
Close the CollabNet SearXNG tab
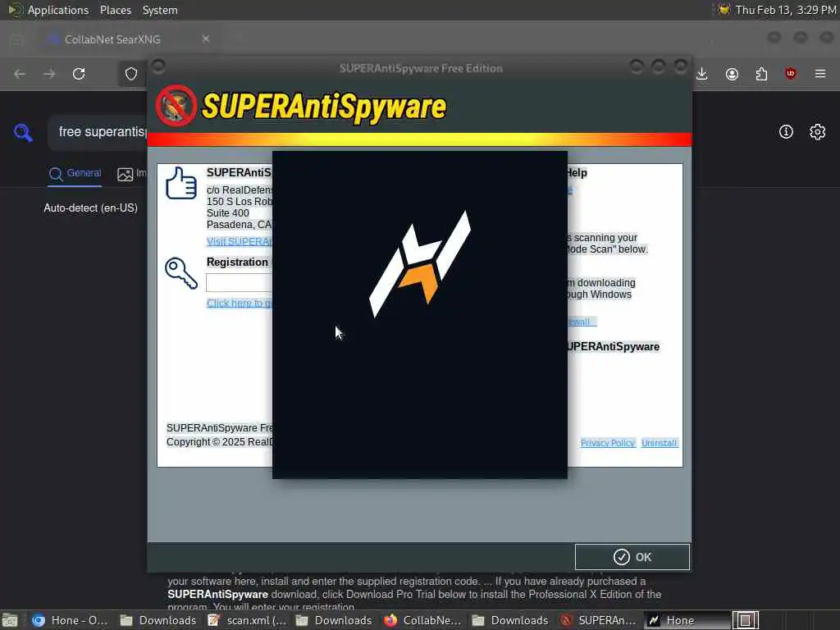coord(206,39)
